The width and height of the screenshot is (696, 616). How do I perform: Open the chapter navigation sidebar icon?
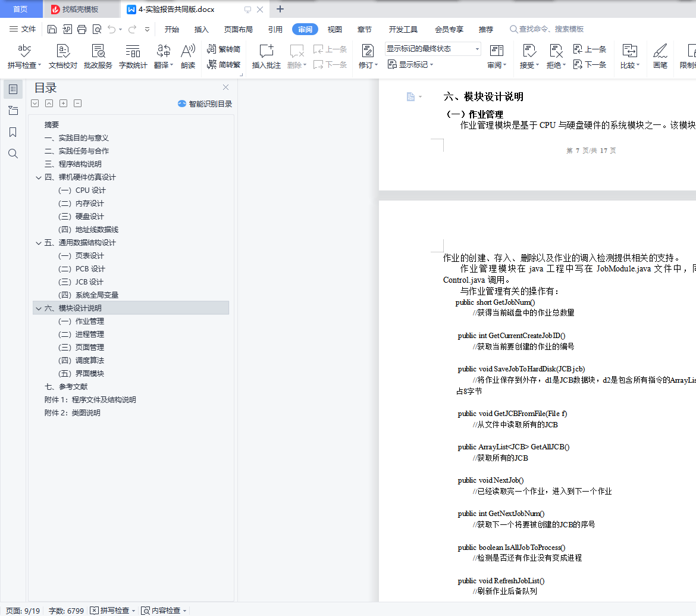[13, 111]
